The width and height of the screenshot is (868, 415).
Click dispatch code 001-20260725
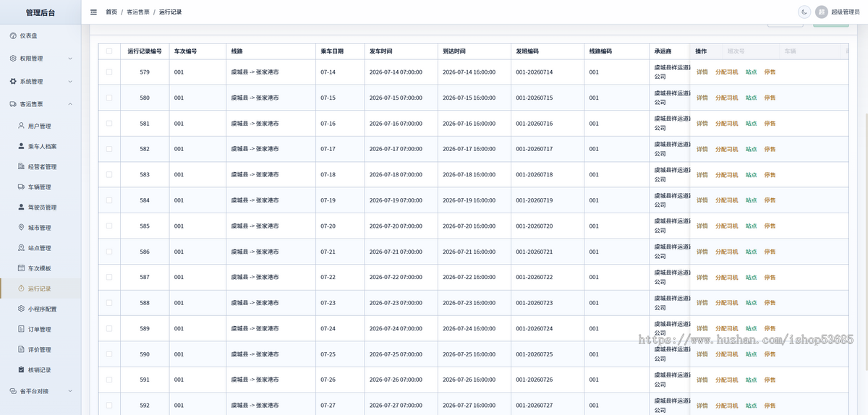(534, 354)
